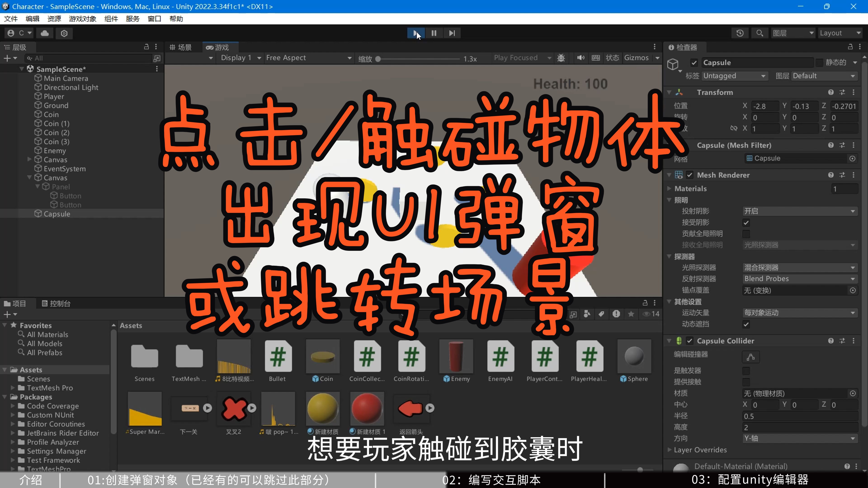Image resolution: width=868 pixels, height=488 pixels.
Task: Open the 游戏对象 menu
Action: click(83, 19)
